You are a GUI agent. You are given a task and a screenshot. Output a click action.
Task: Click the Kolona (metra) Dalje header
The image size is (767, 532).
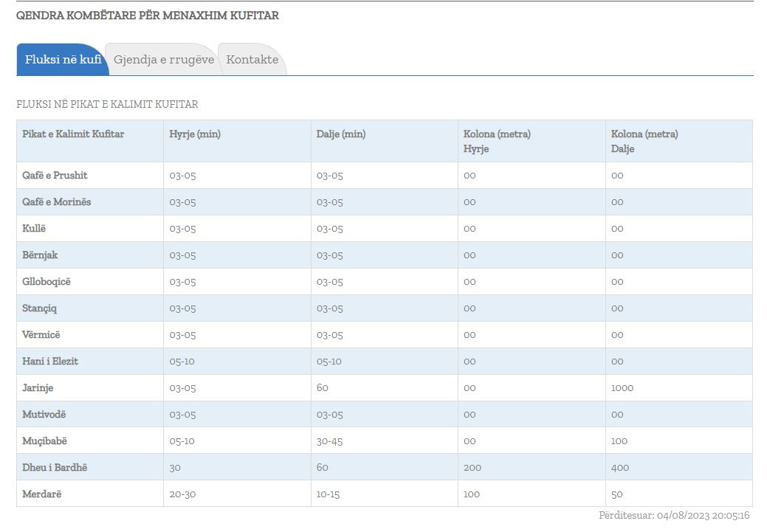pyautogui.click(x=644, y=141)
